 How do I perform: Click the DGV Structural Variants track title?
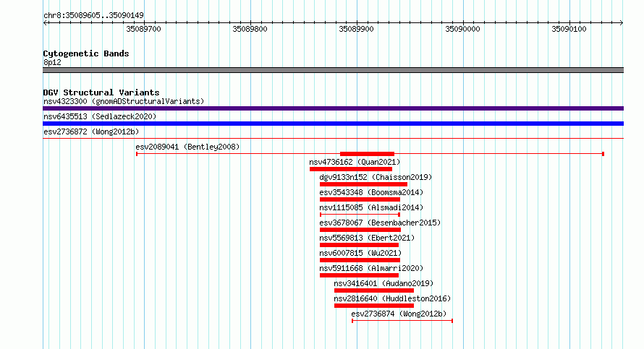(101, 92)
